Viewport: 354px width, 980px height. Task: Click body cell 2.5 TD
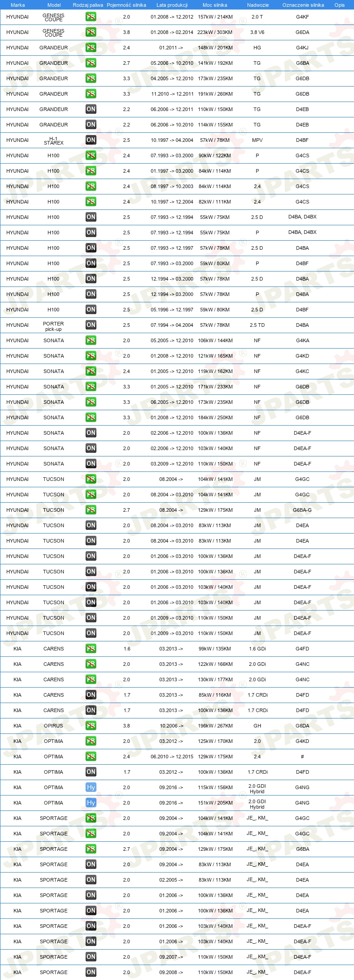coord(257,325)
